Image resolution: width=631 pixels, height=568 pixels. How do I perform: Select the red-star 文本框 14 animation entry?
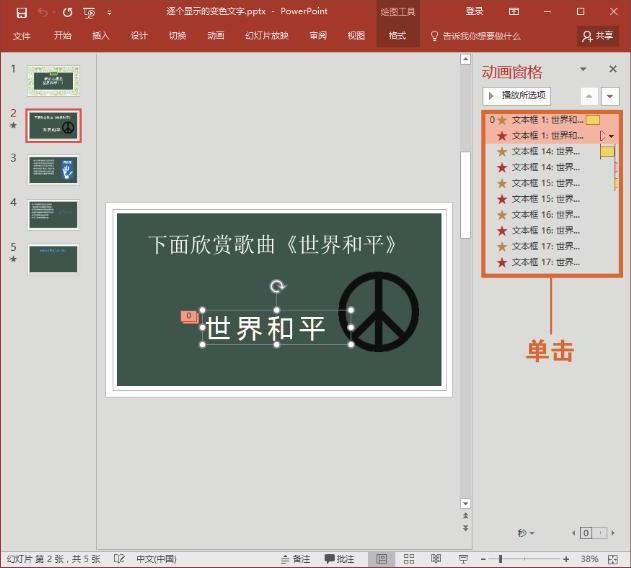(551, 167)
